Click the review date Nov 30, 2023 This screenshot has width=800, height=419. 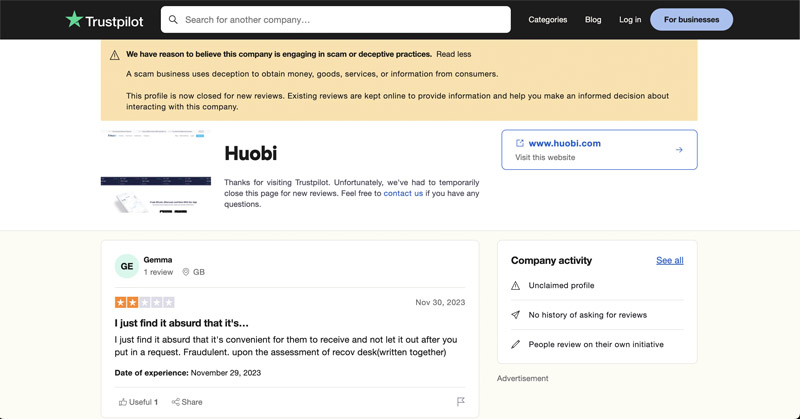coord(440,302)
